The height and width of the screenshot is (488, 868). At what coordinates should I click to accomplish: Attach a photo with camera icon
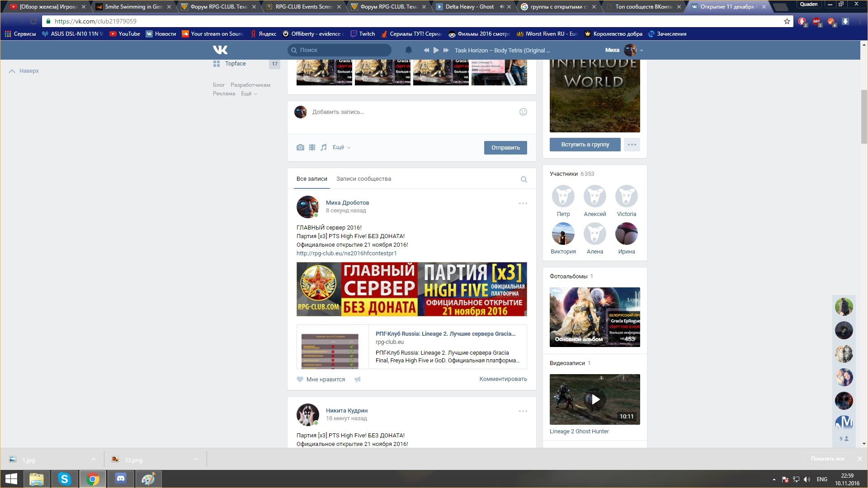(300, 147)
